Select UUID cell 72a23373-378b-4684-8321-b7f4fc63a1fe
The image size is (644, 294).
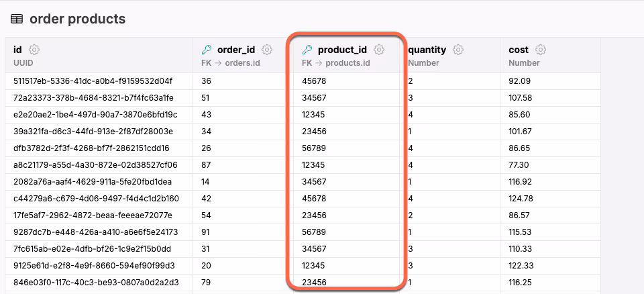(99, 98)
